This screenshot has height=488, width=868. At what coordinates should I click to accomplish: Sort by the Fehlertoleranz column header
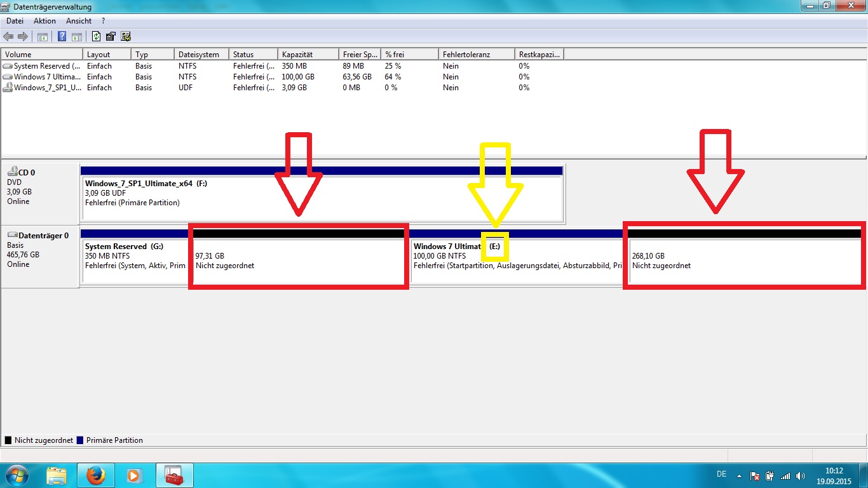coord(477,55)
